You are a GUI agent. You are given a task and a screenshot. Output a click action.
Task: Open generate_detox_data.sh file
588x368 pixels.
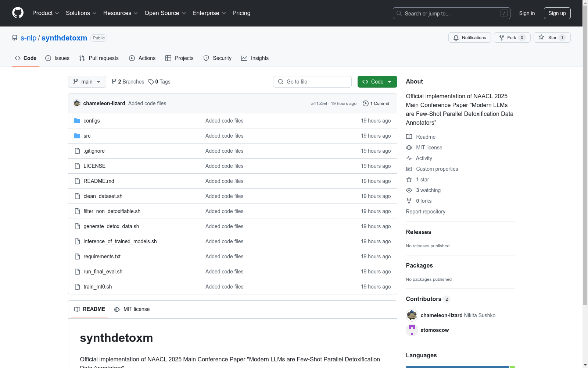pyautogui.click(x=111, y=226)
